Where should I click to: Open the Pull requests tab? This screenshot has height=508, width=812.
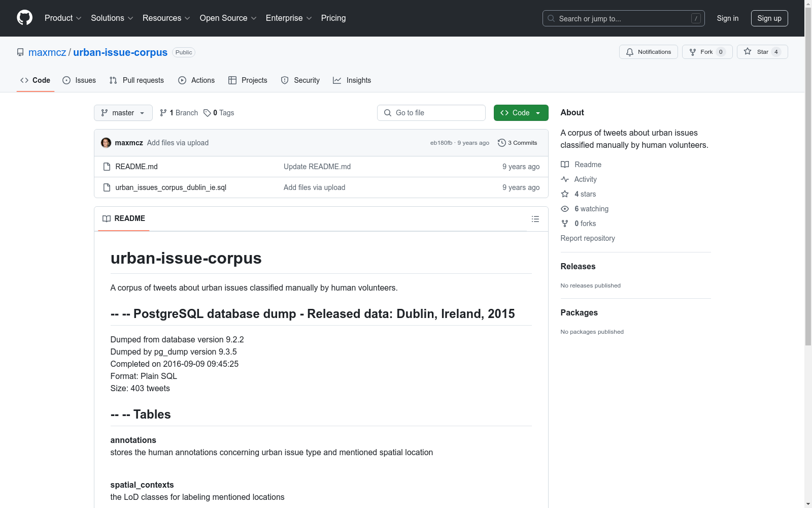(137, 80)
